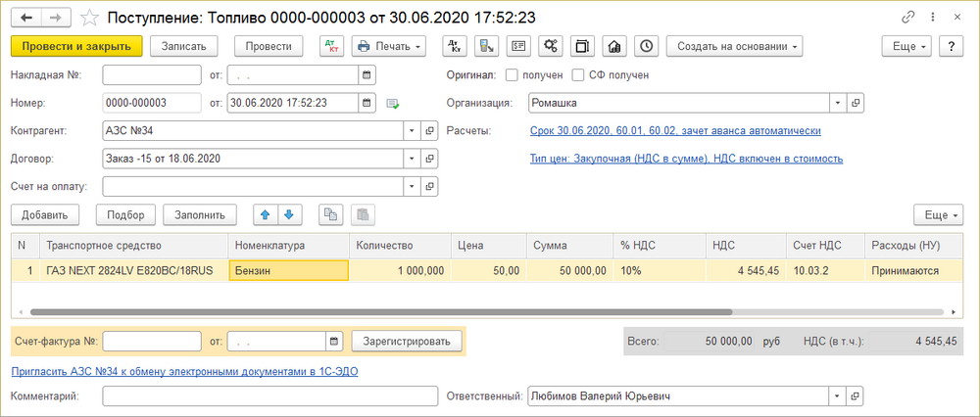Click the Провести button
The height and width of the screenshot is (417, 980).
coord(269,46)
